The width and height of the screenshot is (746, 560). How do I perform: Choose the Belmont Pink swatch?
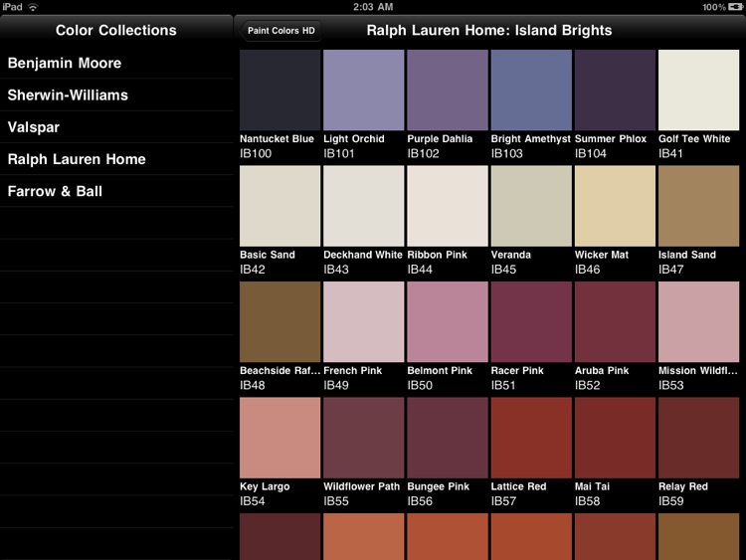tap(448, 321)
